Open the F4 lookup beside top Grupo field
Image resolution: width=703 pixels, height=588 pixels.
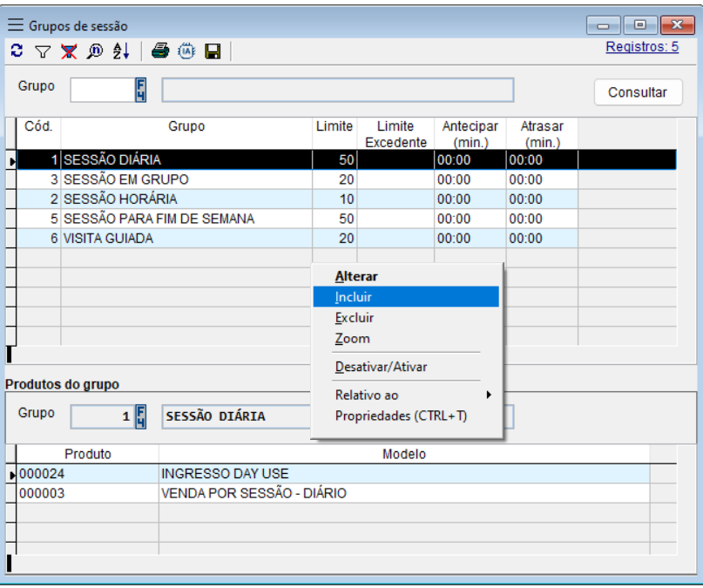(x=140, y=91)
